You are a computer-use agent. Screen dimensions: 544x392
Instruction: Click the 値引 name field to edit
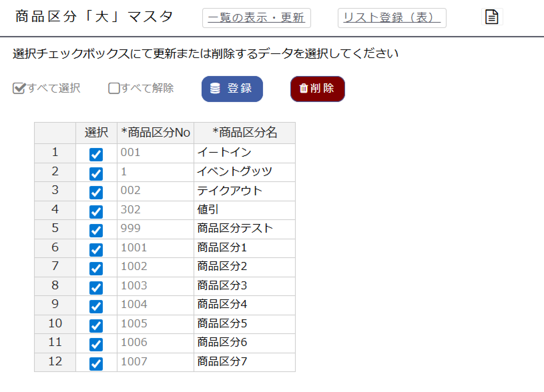pos(244,210)
